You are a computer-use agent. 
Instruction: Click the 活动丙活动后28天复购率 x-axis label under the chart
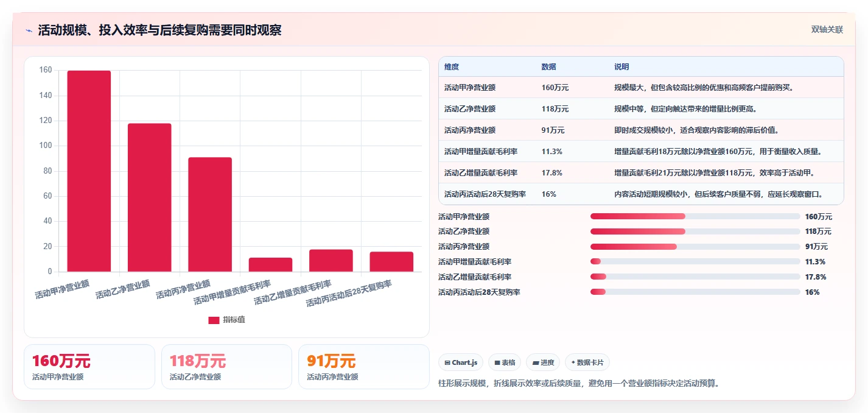(x=349, y=293)
